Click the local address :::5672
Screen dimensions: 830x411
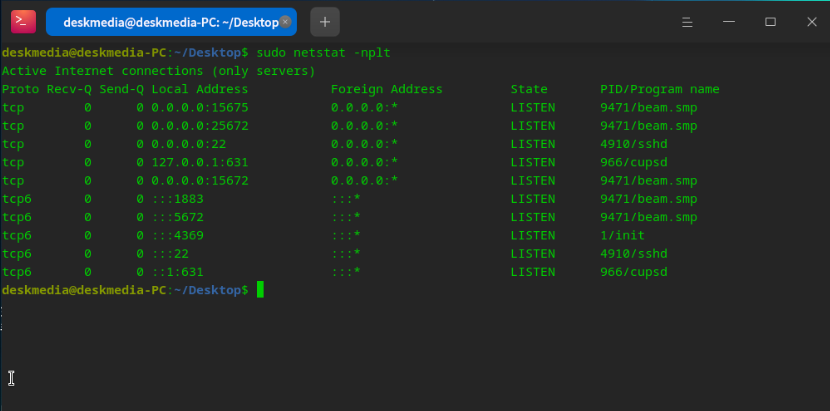[x=177, y=217]
